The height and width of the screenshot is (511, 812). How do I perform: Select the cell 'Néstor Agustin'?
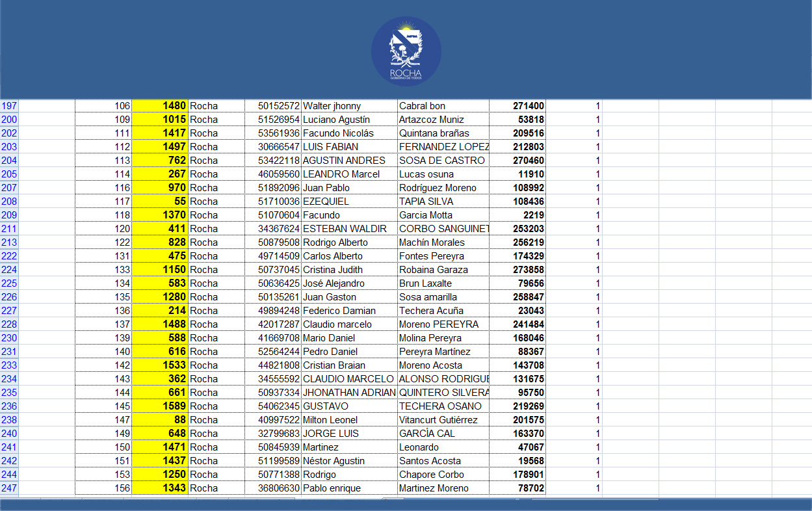(x=350, y=461)
